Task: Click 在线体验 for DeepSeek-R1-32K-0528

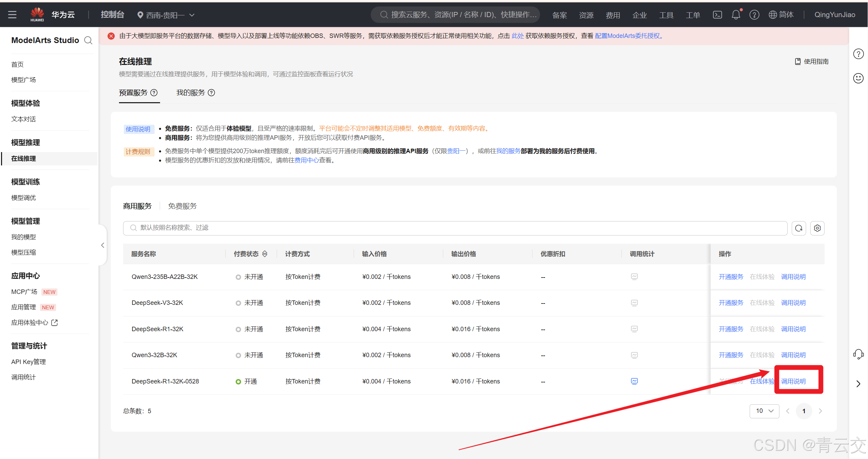Action: coord(762,381)
